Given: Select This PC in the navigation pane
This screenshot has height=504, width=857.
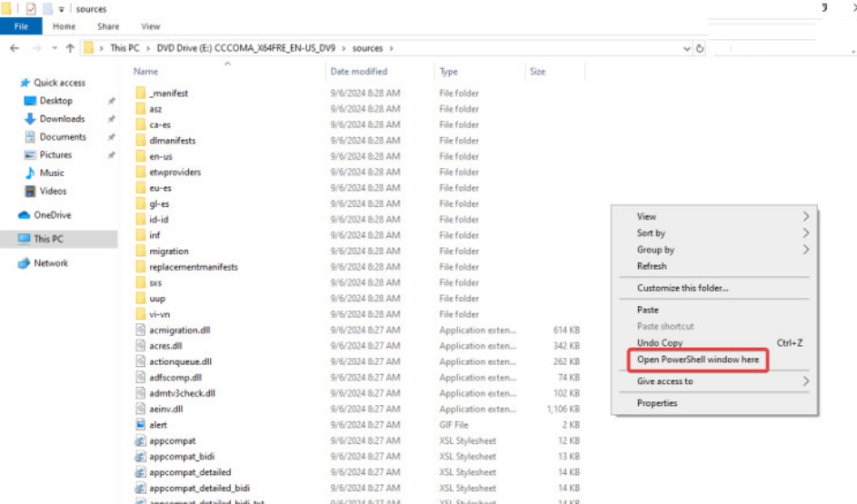Looking at the screenshot, I should 48,240.
